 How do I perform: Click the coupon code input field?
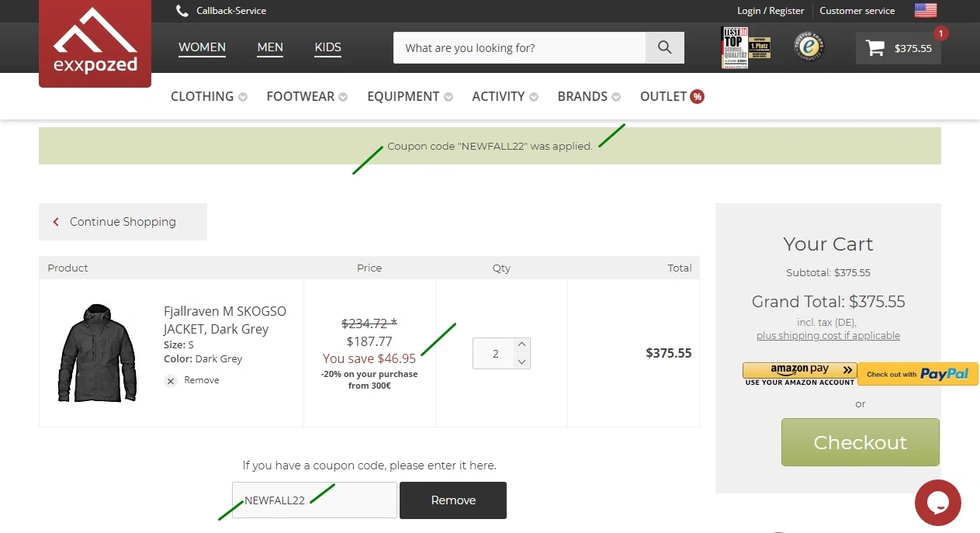pyautogui.click(x=314, y=500)
